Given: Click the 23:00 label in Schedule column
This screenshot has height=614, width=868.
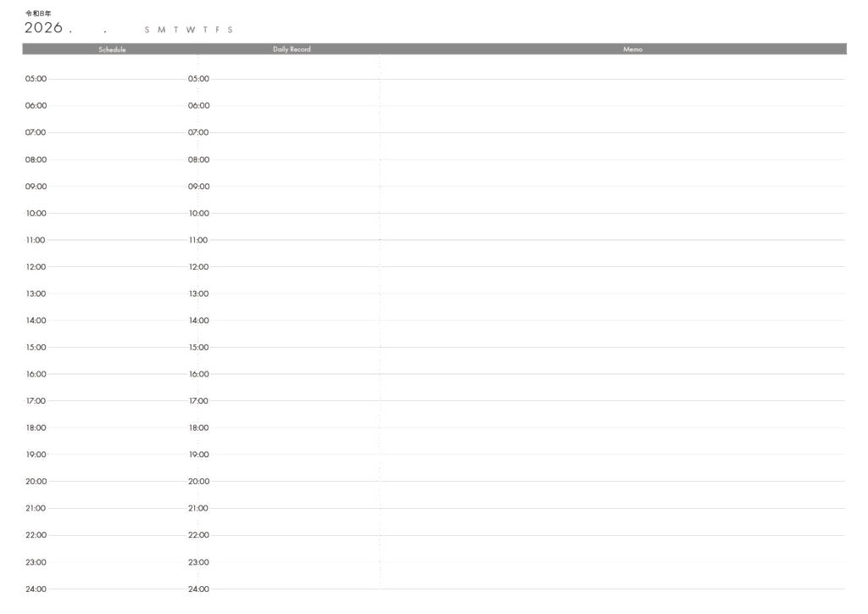Looking at the screenshot, I should pyautogui.click(x=36, y=562).
